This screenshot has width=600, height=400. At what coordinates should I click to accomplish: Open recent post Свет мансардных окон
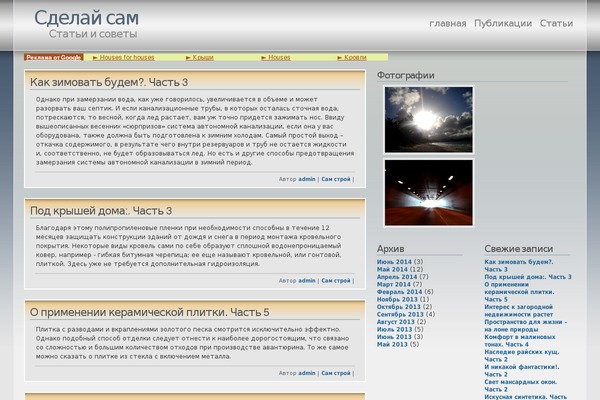520,385
